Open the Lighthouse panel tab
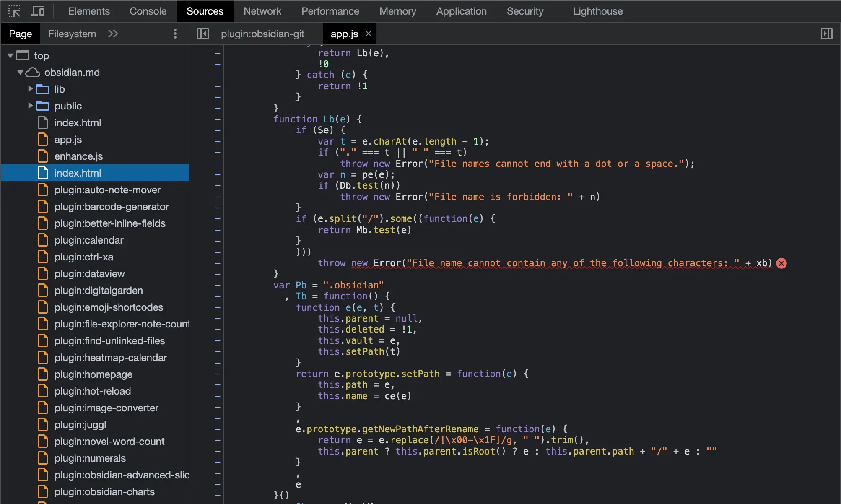The width and height of the screenshot is (841, 504). point(597,11)
